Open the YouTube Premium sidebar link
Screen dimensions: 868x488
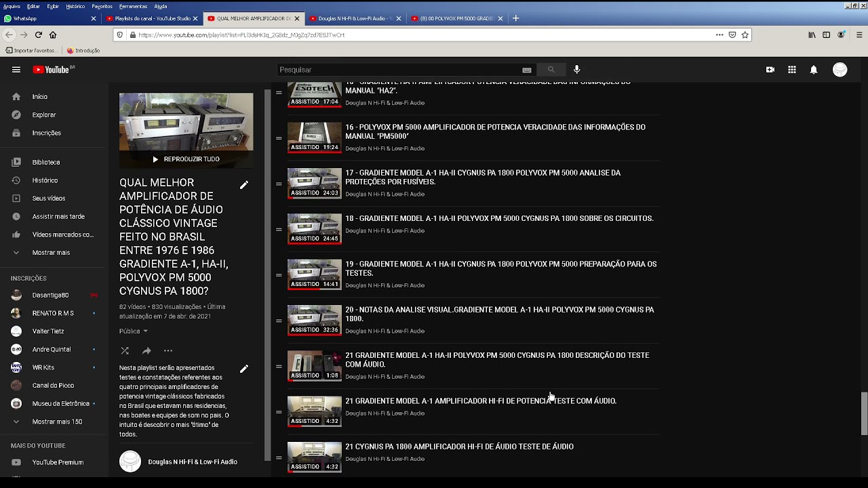point(58,462)
